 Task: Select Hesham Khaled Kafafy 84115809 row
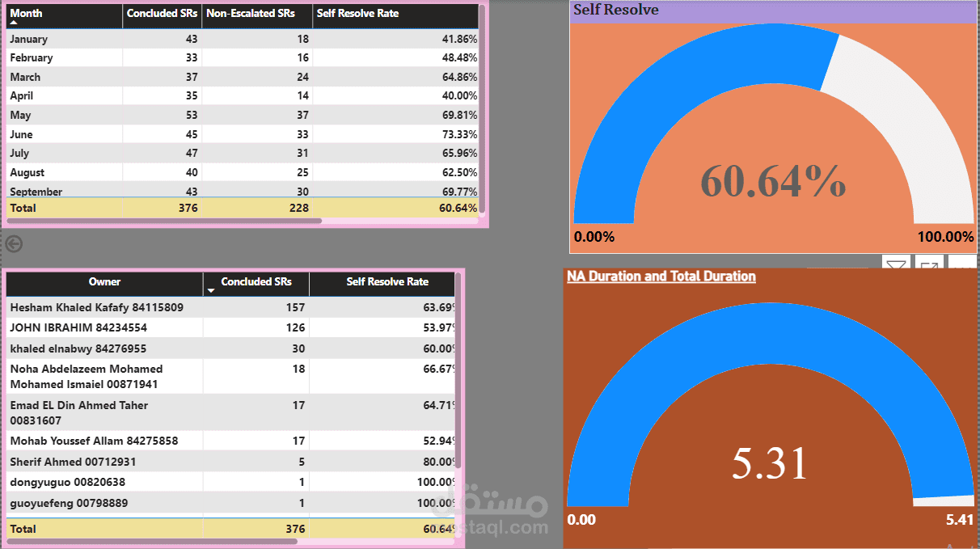(231, 307)
